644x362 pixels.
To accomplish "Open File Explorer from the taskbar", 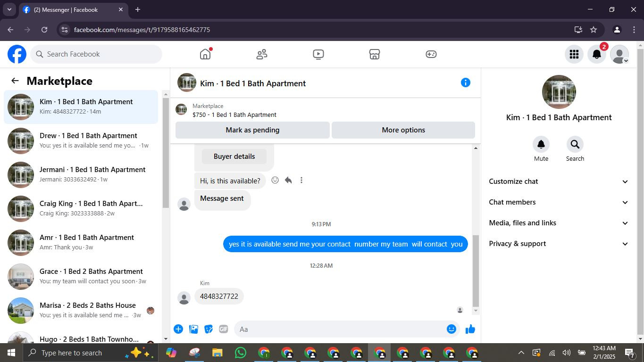I will click(217, 353).
